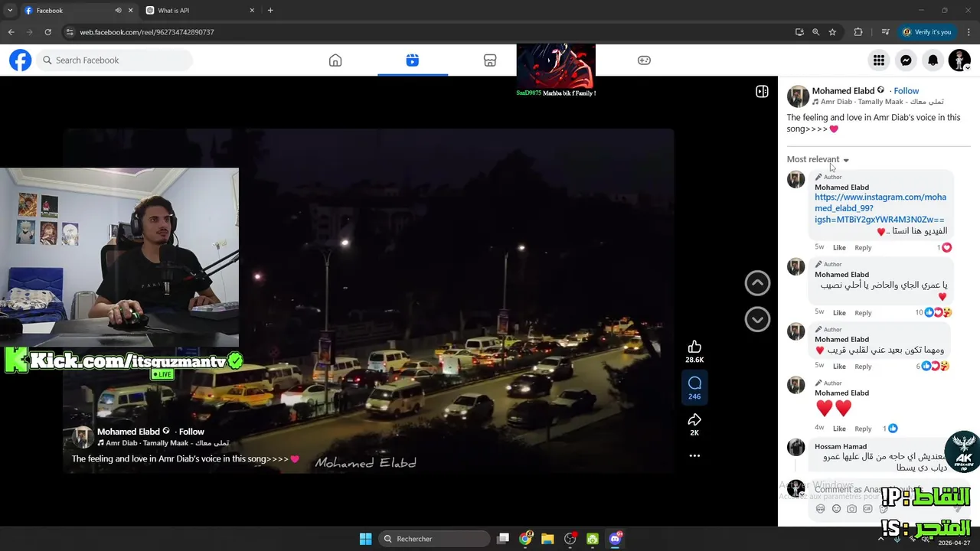This screenshot has width=980, height=551.
Task: Attach a photo via camera icon in comment box
Action: (852, 509)
